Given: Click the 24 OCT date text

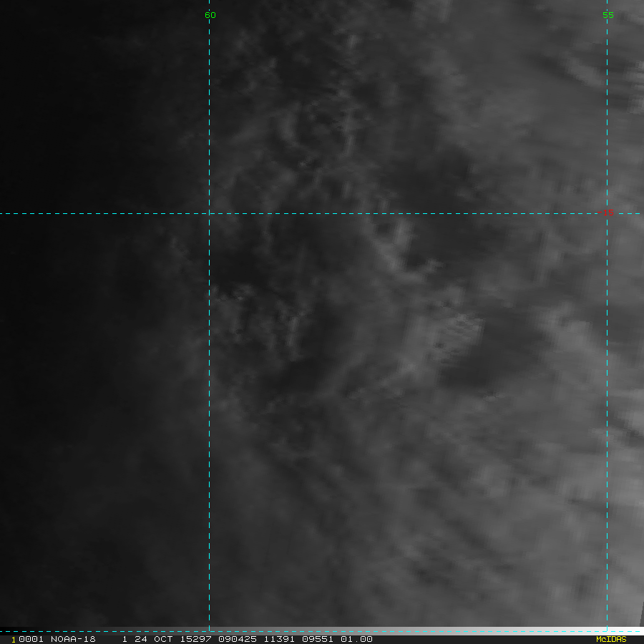Looking at the screenshot, I should [154, 639].
